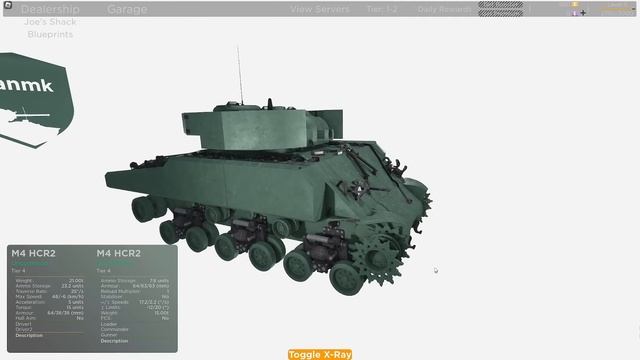Select Joe's Shack under Dealership
Viewport: 640px width, 360px height.
click(x=50, y=22)
